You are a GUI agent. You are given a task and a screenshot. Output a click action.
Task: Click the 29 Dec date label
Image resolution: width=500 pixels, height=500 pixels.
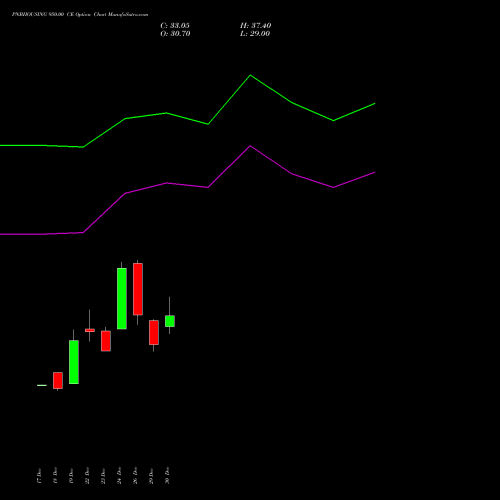click(151, 476)
